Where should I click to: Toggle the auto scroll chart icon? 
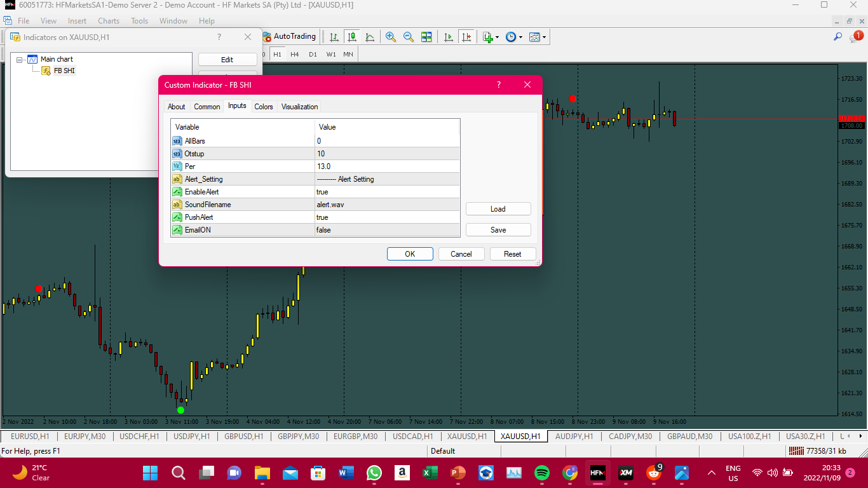[x=449, y=37]
